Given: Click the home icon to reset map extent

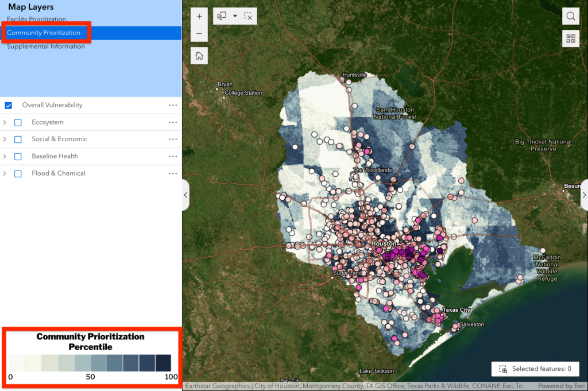Looking at the screenshot, I should point(199,55).
